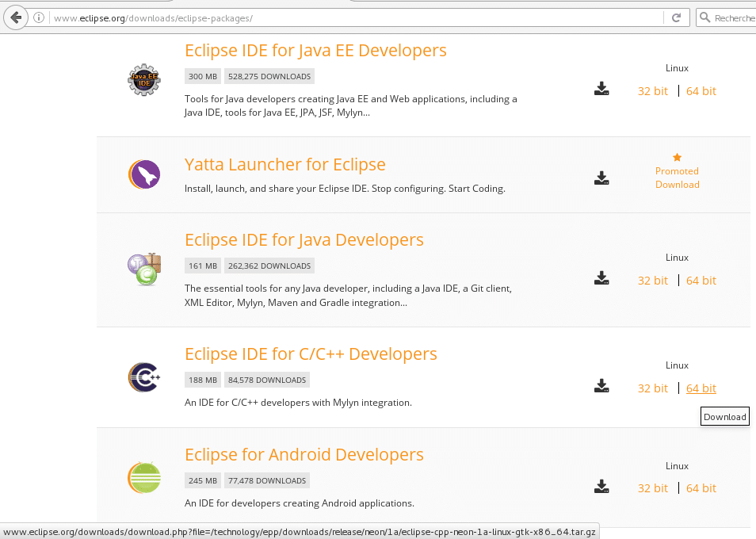This screenshot has width=756, height=539.
Task: Click the Linux label for Java EE package
Action: click(x=677, y=68)
